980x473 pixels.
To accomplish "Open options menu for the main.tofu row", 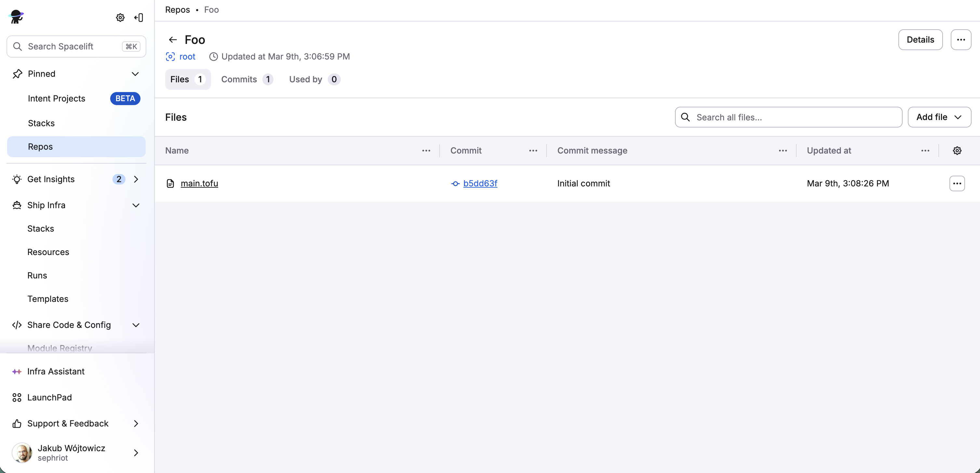I will click(957, 183).
